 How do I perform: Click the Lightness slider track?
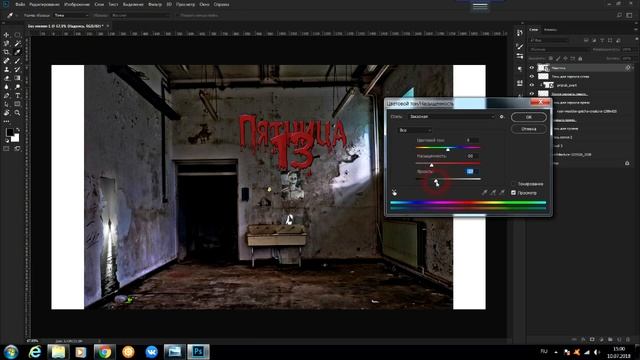448,179
